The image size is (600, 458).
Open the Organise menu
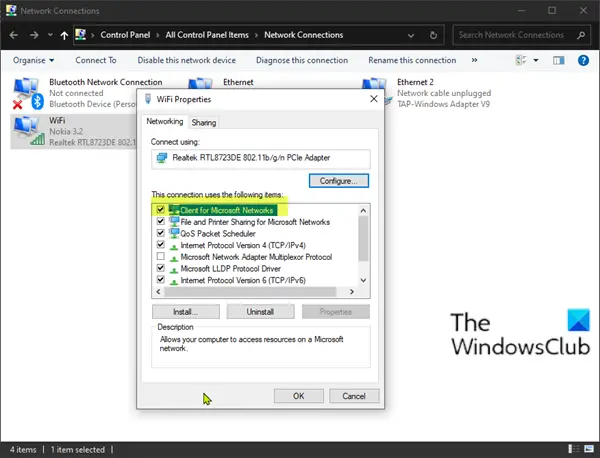pos(34,60)
